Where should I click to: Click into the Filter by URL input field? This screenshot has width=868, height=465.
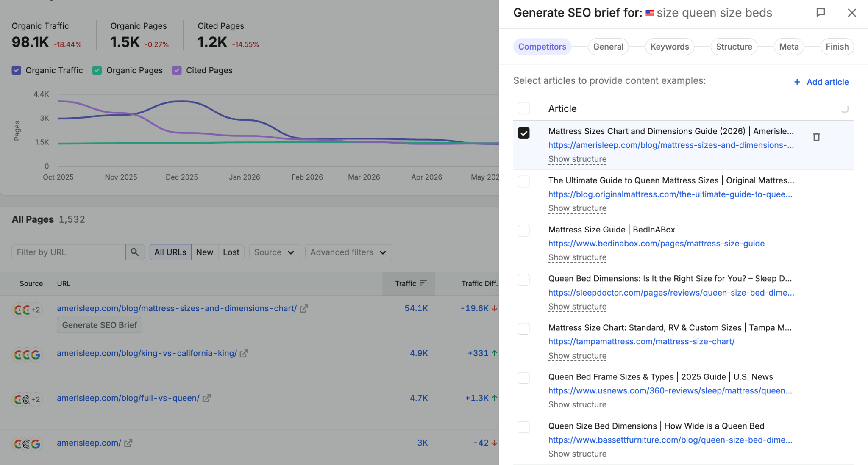tap(69, 252)
